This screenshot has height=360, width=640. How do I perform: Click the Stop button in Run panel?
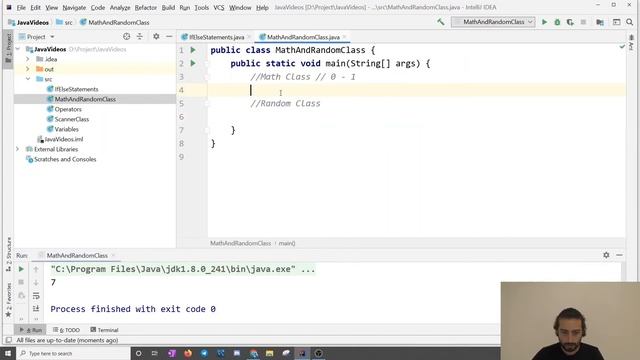tap(21, 282)
